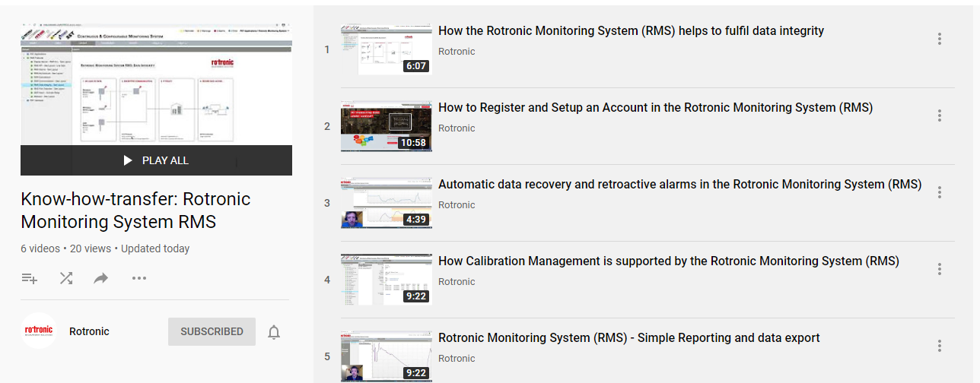Click the '6 videos • 20 views' stats line
The height and width of the screenshot is (383, 980).
click(105, 248)
